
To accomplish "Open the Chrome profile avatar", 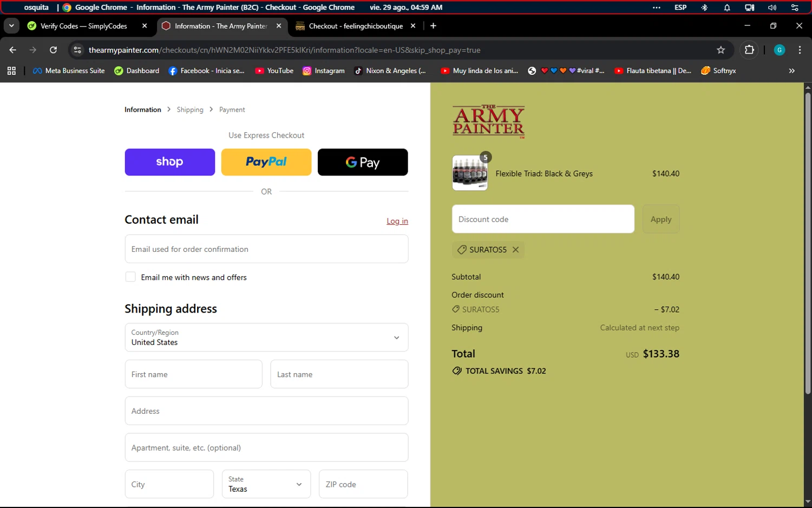I will tap(780, 50).
